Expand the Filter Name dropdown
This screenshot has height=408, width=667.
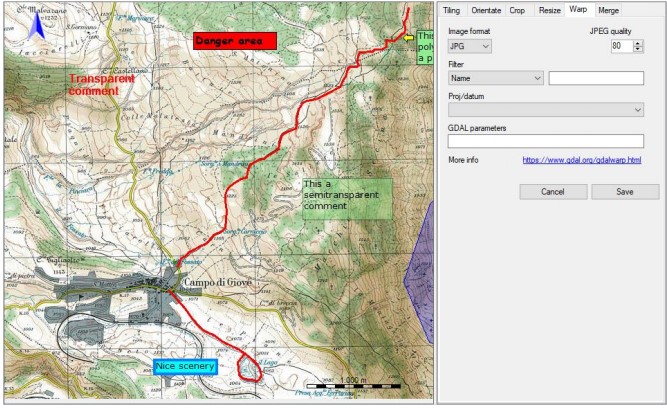pyautogui.click(x=496, y=78)
